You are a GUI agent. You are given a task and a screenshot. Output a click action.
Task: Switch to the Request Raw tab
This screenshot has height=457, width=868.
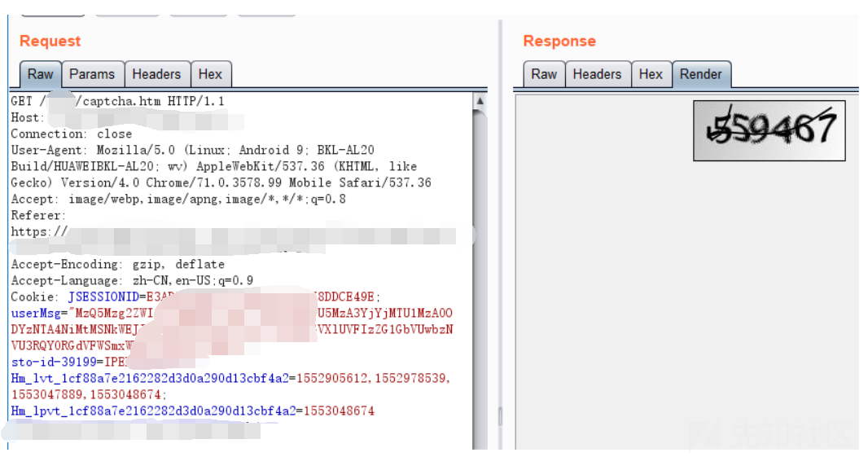pos(40,74)
